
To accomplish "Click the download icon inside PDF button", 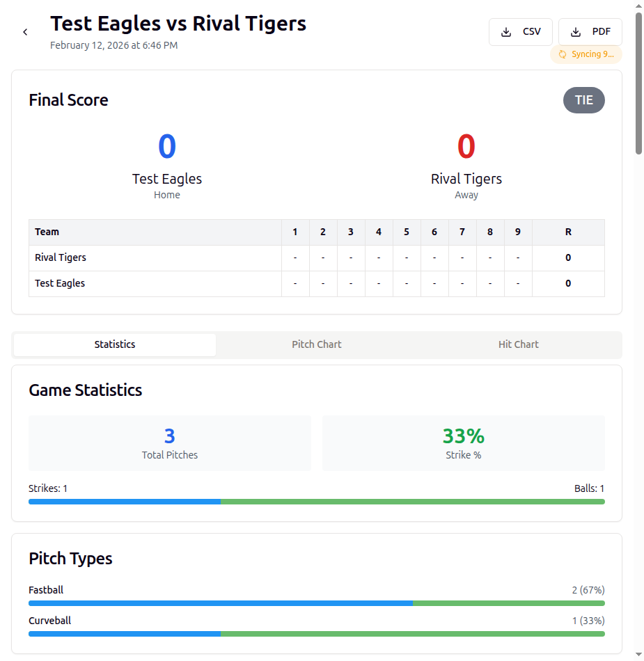I will [x=576, y=31].
